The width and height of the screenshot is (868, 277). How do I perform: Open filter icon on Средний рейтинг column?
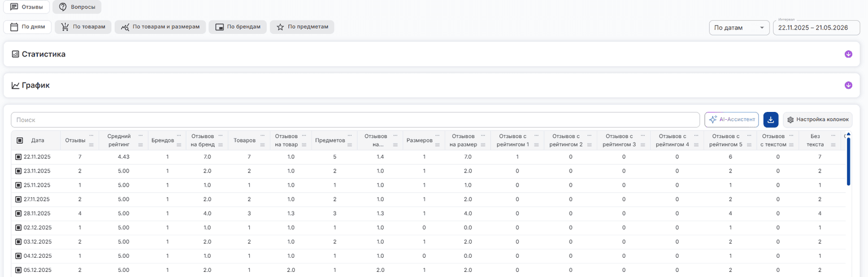coord(140,145)
